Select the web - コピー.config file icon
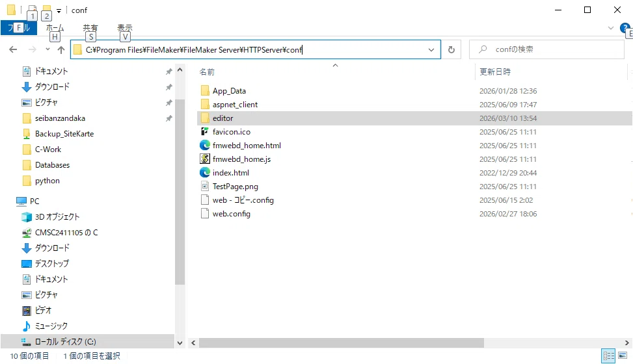 coord(205,200)
